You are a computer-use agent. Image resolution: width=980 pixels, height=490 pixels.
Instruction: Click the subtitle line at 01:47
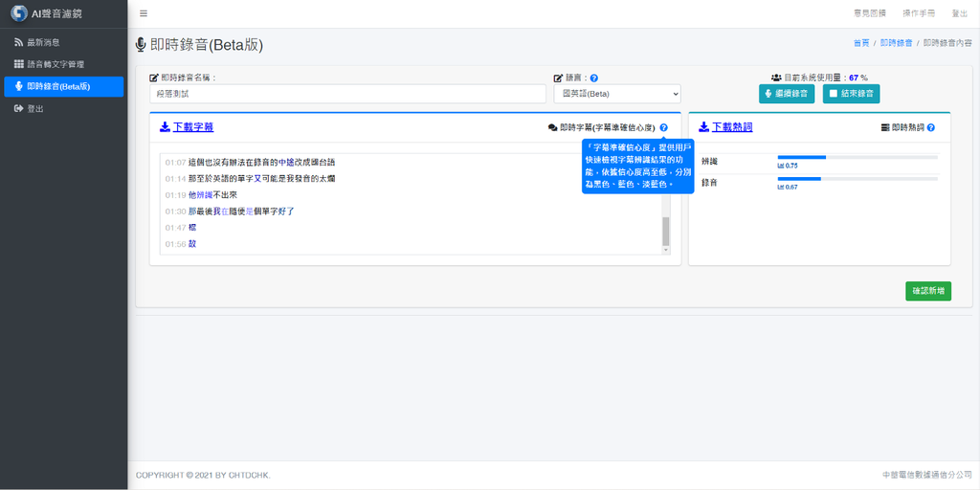[181, 228]
